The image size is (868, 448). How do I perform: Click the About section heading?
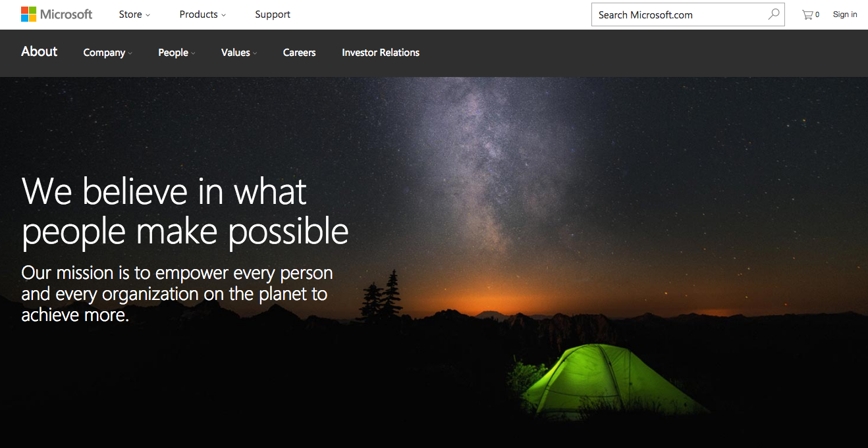[x=40, y=51]
